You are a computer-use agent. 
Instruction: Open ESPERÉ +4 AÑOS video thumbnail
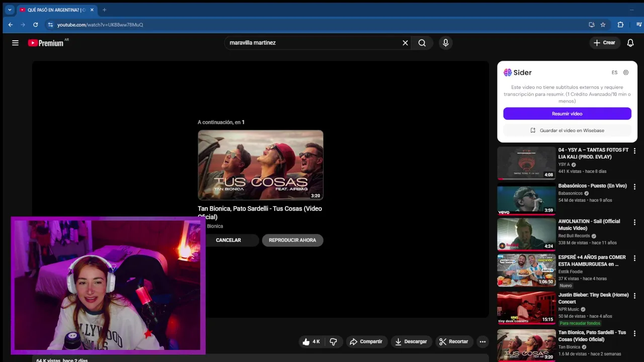coord(526,270)
